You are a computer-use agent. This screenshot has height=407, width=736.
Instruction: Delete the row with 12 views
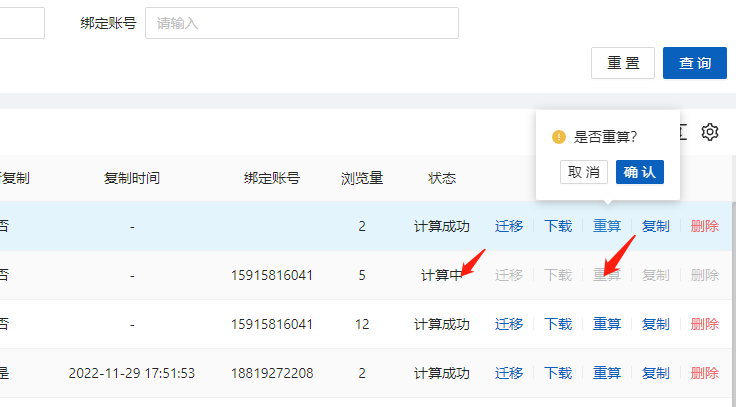[x=704, y=324]
